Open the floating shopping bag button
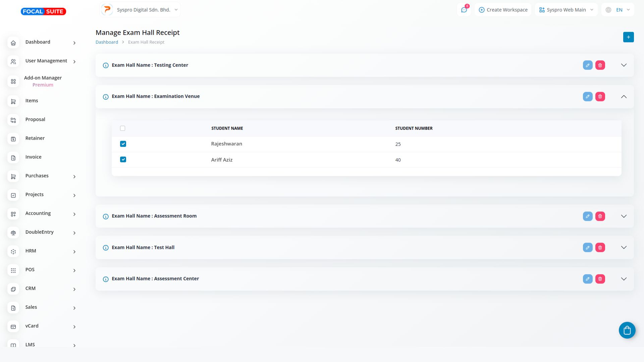 pos(627,330)
